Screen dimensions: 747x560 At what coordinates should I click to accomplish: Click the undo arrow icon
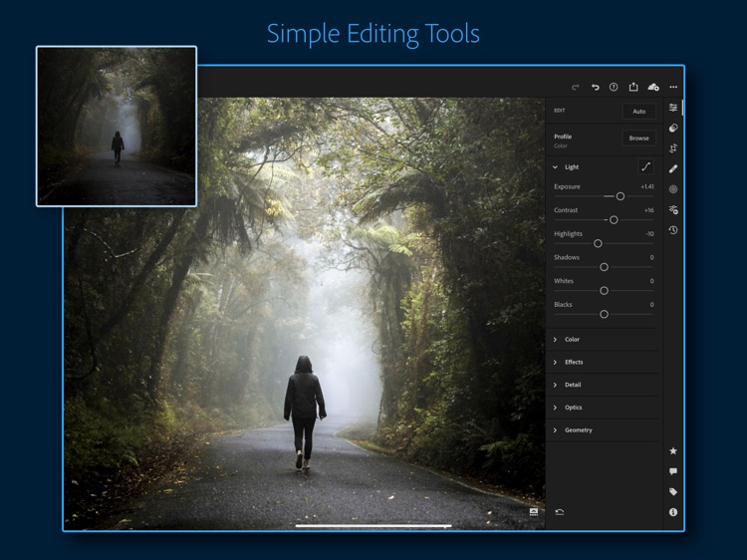coord(595,87)
